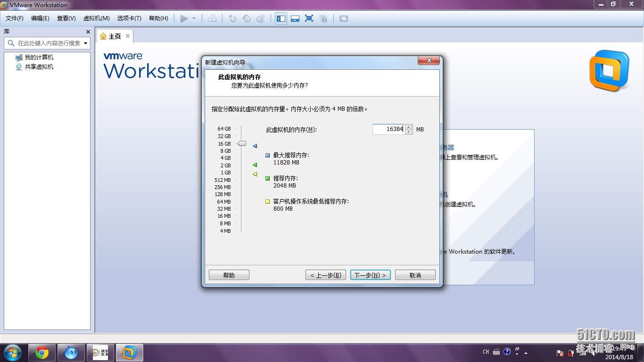Click the take snapshot toolbar icon

coord(232,18)
